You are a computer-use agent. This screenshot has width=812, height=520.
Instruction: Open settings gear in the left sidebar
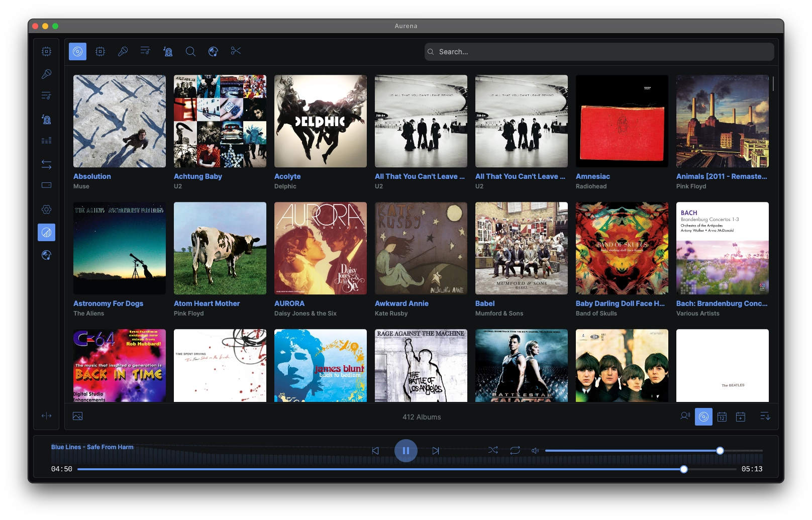pyautogui.click(x=46, y=210)
